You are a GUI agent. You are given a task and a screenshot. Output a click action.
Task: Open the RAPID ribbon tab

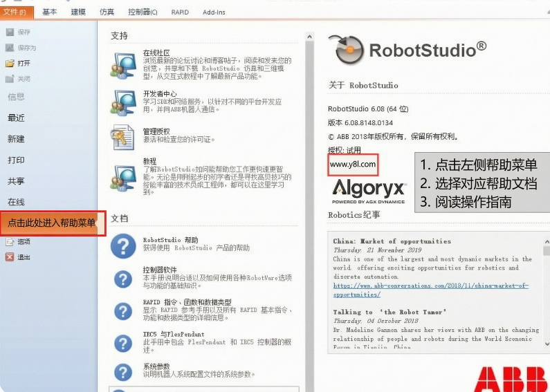coord(180,12)
